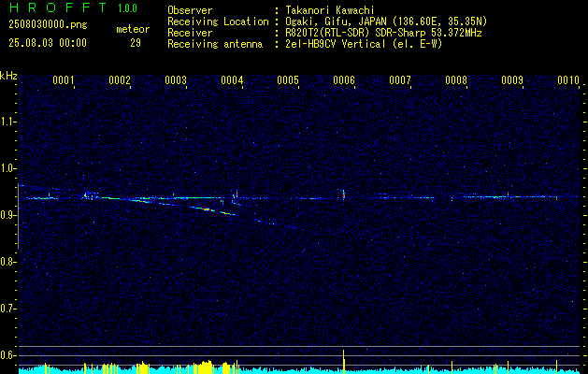Click the Observer field label
588x374 pixels.
190,10
